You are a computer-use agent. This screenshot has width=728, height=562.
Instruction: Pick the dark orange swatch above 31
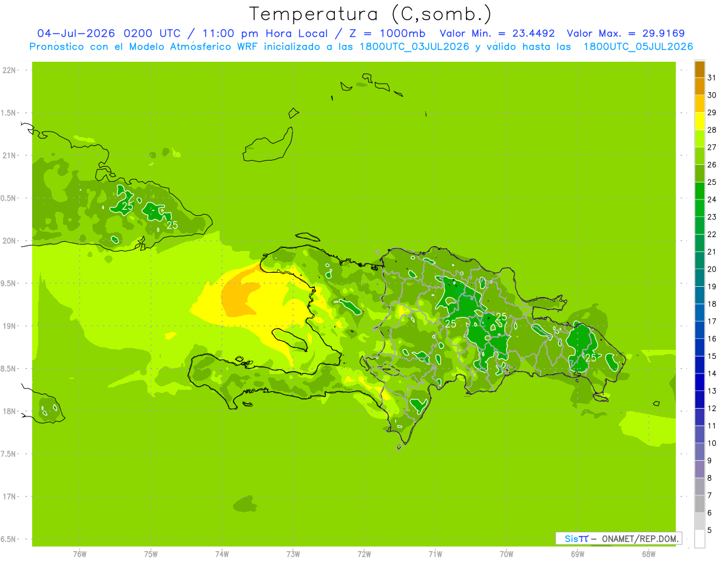699,69
